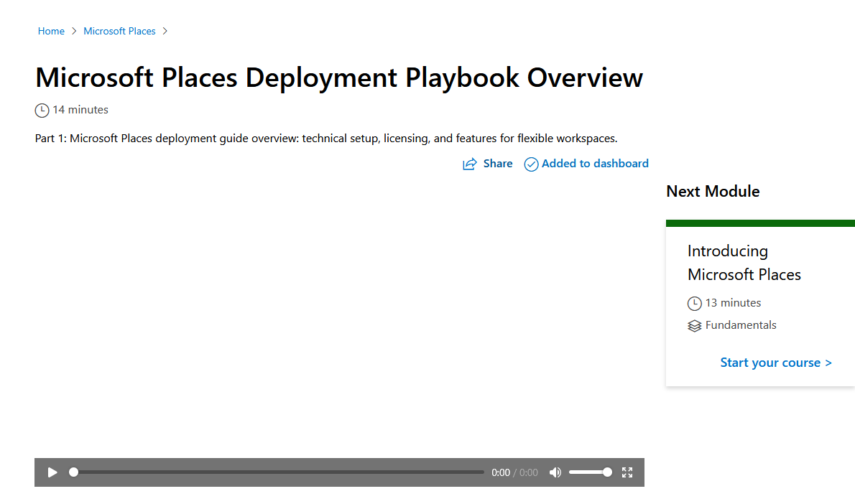Image resolution: width=855 pixels, height=504 pixels.
Task: Click the clock icon beside 14 minutes
Action: [x=42, y=110]
